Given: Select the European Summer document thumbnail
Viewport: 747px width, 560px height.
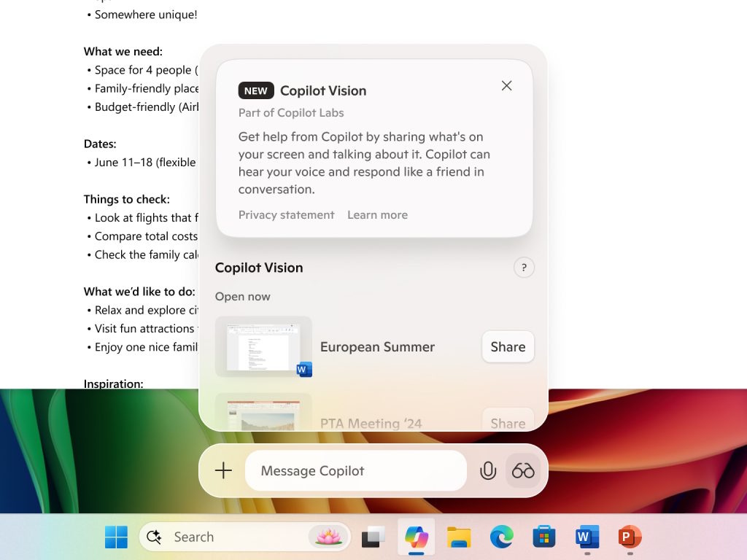Looking at the screenshot, I should click(263, 345).
